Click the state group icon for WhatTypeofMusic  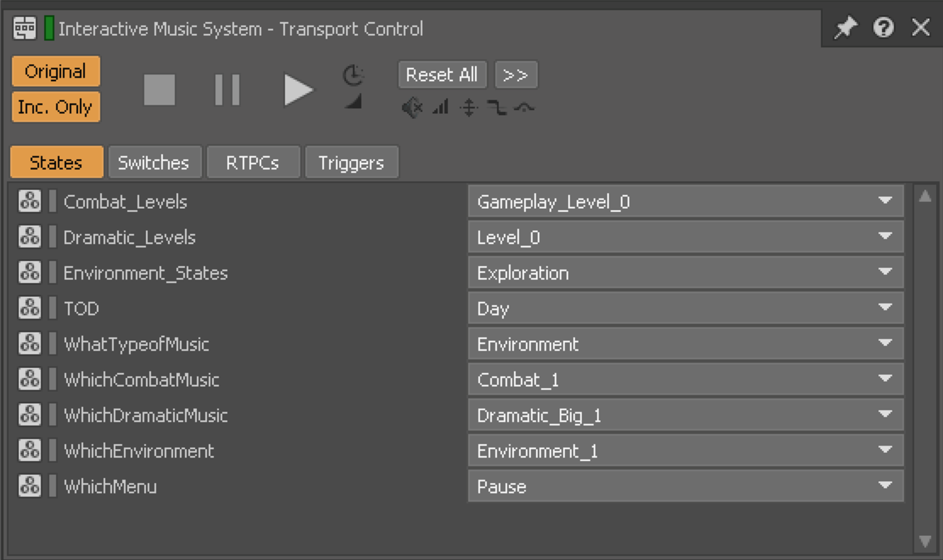[30, 344]
